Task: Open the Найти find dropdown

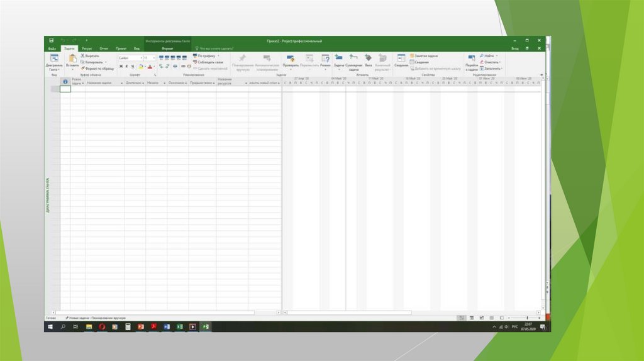Action: (x=488, y=56)
